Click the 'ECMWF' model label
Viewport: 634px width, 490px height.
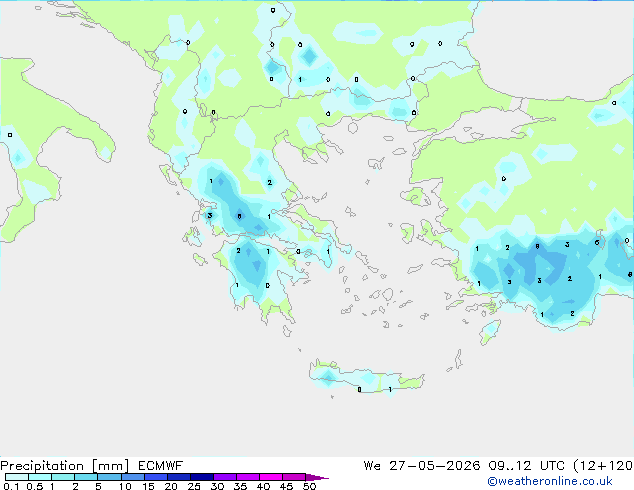coord(161,466)
